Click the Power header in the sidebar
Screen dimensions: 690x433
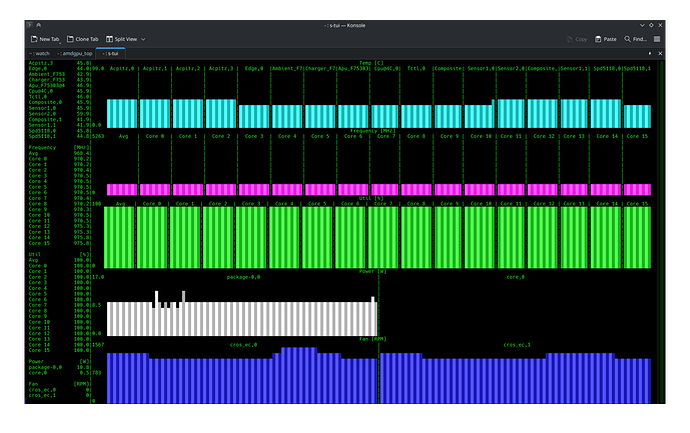tap(36, 362)
